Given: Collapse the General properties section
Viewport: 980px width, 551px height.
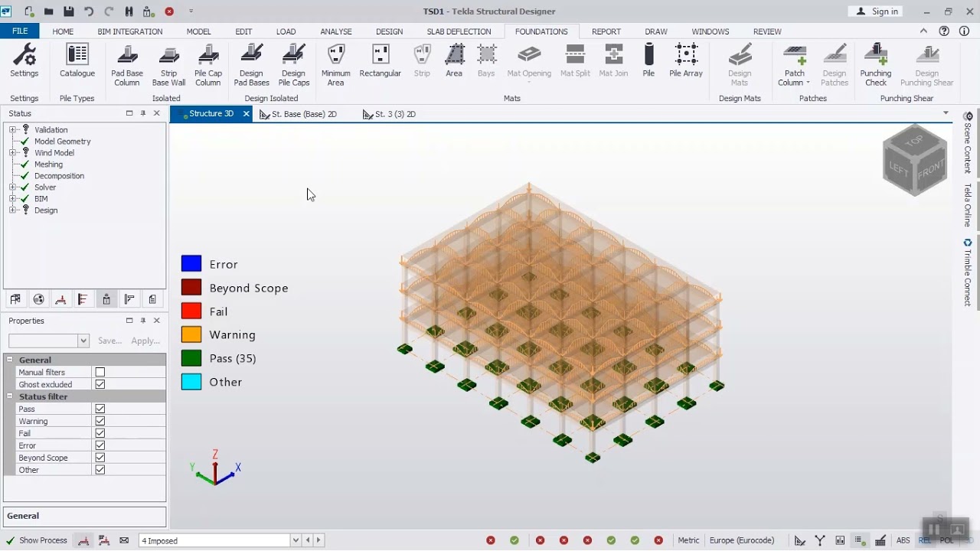Looking at the screenshot, I should pyautogui.click(x=10, y=360).
